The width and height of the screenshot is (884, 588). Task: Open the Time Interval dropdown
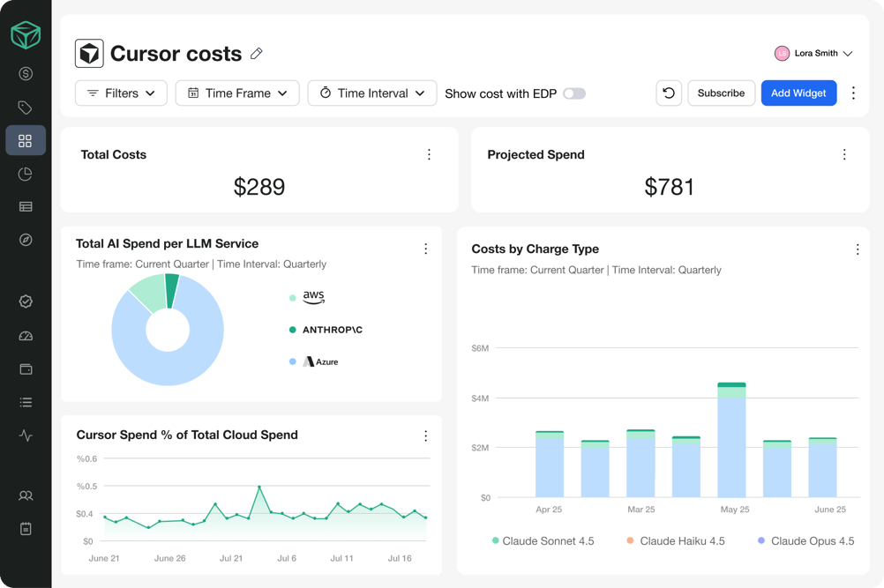(x=372, y=93)
